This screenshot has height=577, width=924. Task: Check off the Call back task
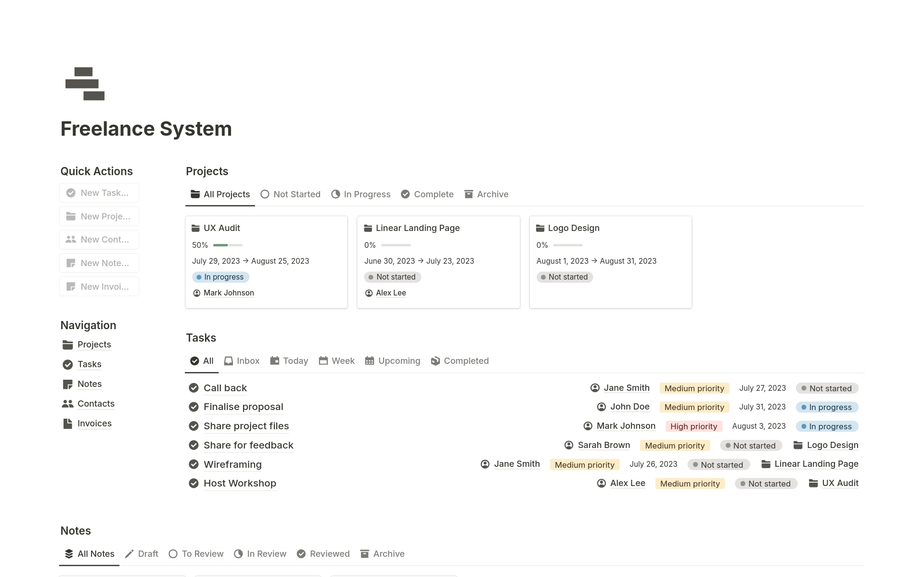(193, 388)
